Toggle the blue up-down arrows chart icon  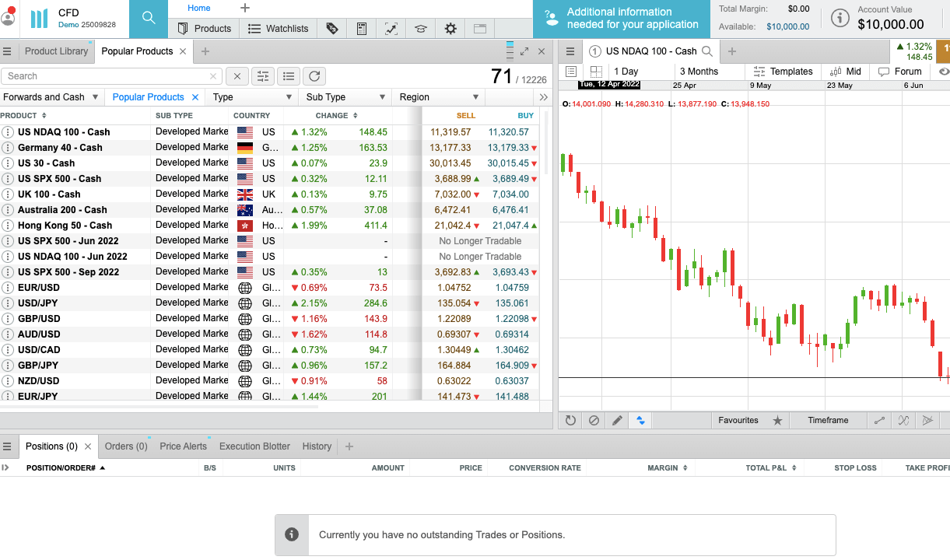coord(640,420)
